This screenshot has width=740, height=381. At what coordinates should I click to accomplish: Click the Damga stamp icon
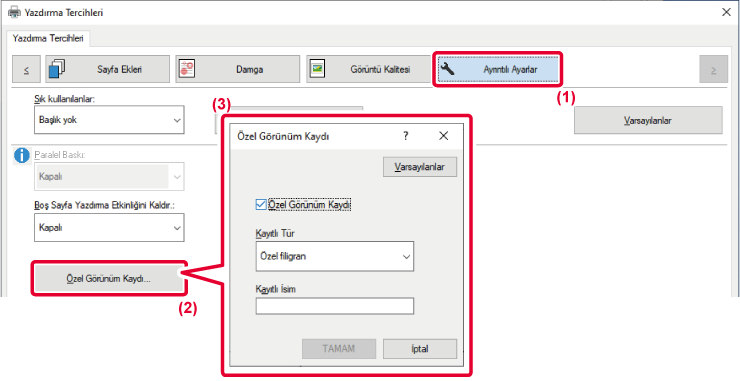click(x=187, y=69)
